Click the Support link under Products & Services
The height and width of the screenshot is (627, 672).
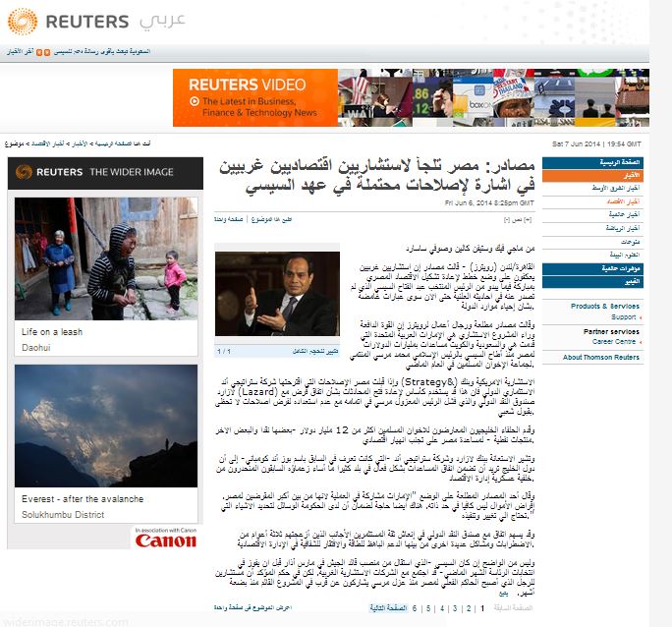624,317
